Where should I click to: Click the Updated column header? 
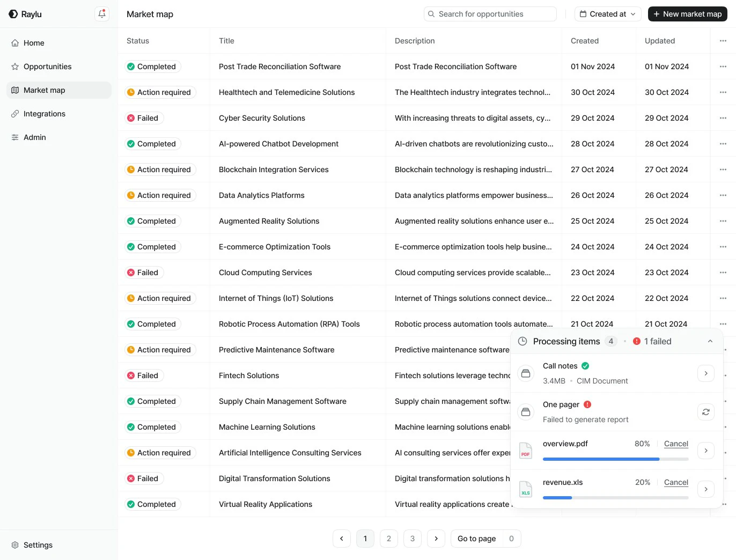point(660,41)
